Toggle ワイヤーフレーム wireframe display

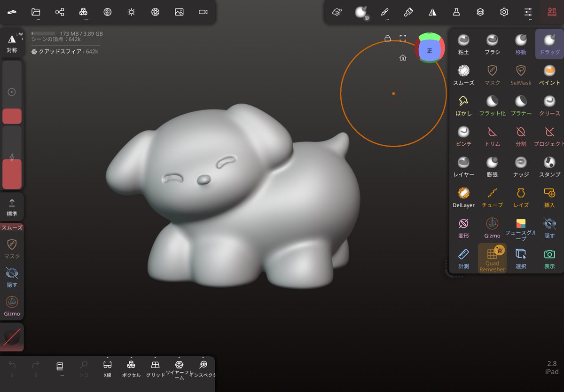(179, 369)
